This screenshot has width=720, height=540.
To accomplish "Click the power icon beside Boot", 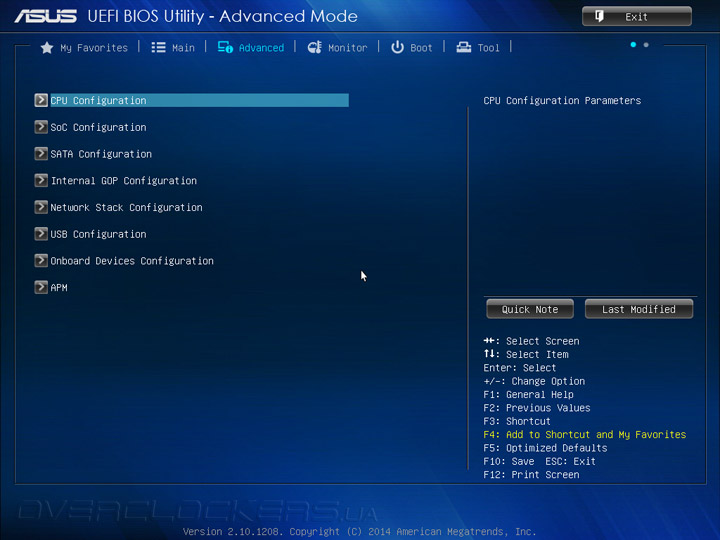I will click(x=397, y=48).
